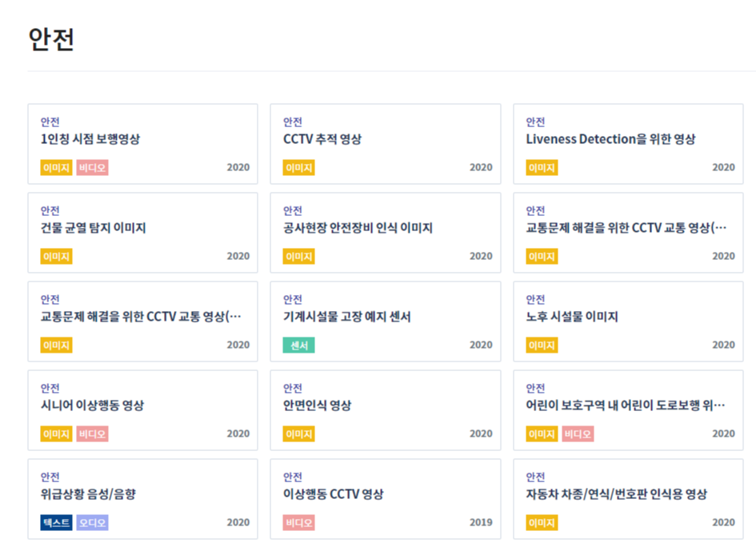Click the large '안전' page heading
Viewport: 756px width, 543px height.
point(51,38)
